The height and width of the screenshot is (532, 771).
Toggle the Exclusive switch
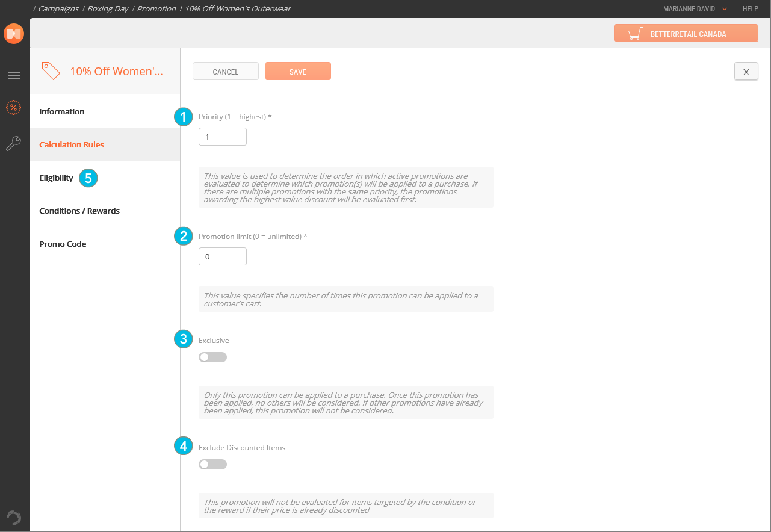[212, 357]
